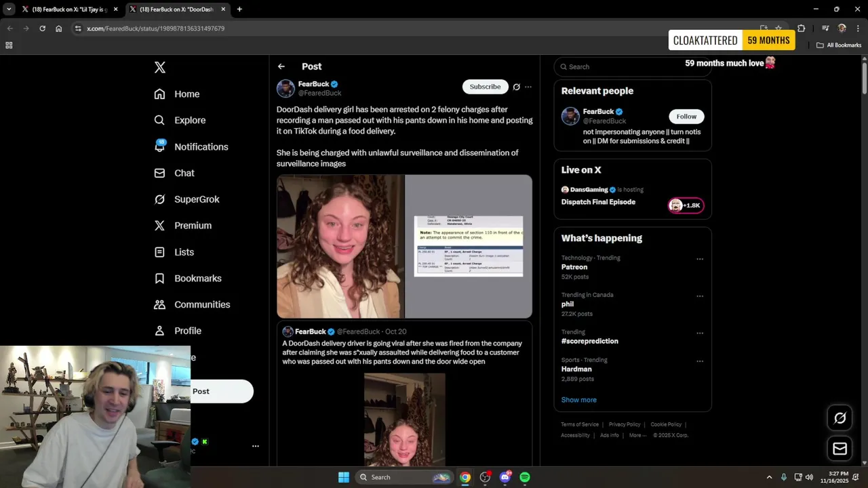
Task: Open floating Messages envelope button
Action: point(840,449)
